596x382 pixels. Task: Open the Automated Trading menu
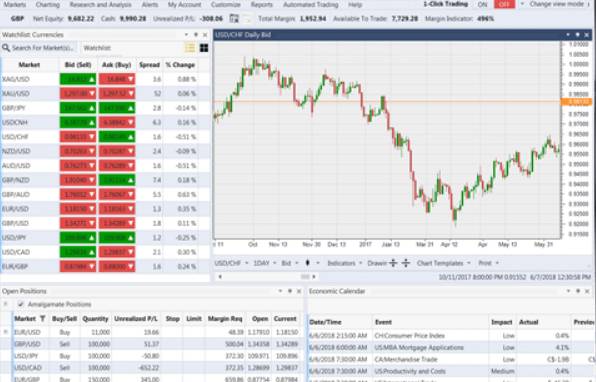coord(311,5)
